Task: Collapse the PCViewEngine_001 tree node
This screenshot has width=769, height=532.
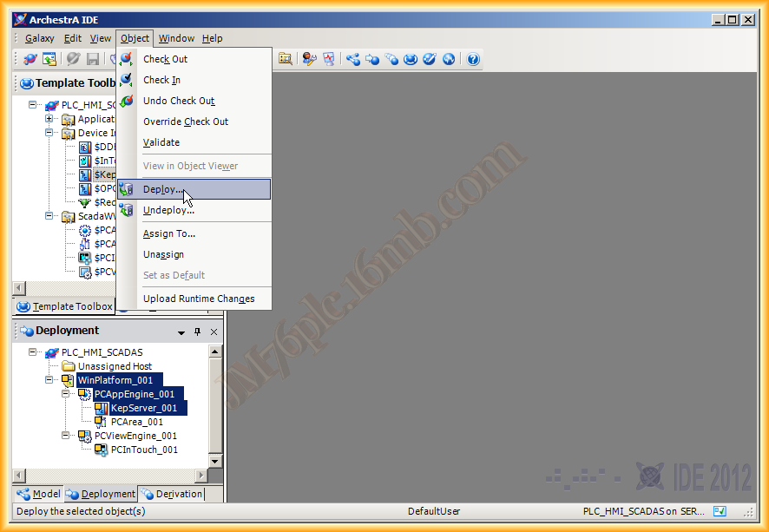Action: click(66, 436)
